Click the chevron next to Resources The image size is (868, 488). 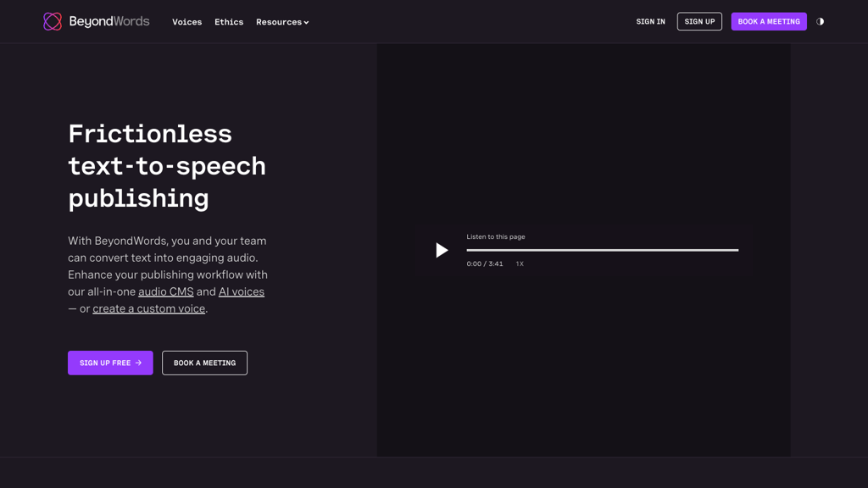coord(307,22)
